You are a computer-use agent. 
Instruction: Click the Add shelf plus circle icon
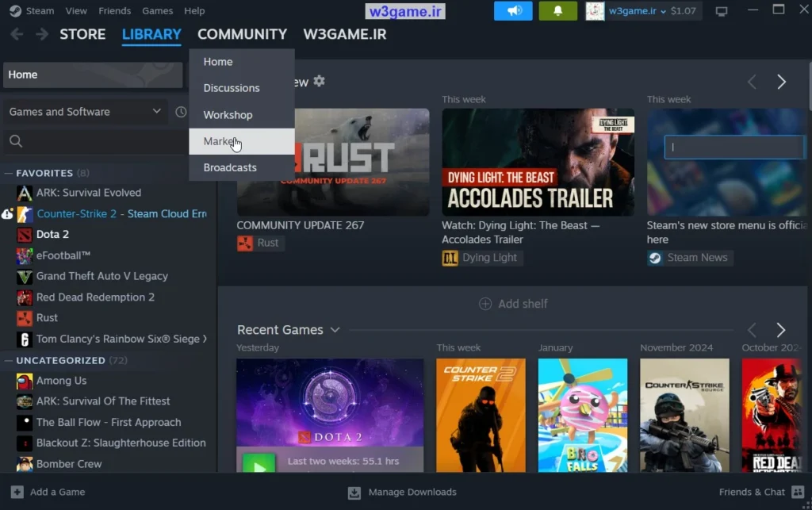pos(485,304)
